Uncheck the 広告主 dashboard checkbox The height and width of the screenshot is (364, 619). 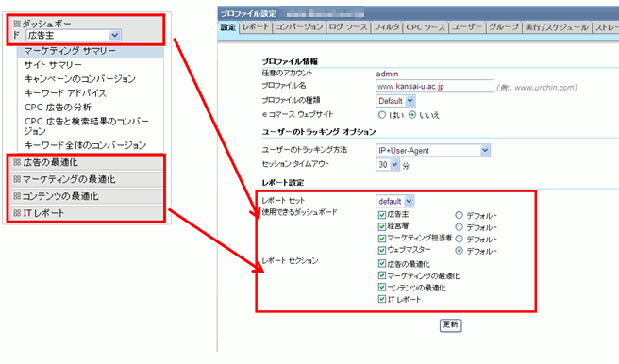pos(382,215)
